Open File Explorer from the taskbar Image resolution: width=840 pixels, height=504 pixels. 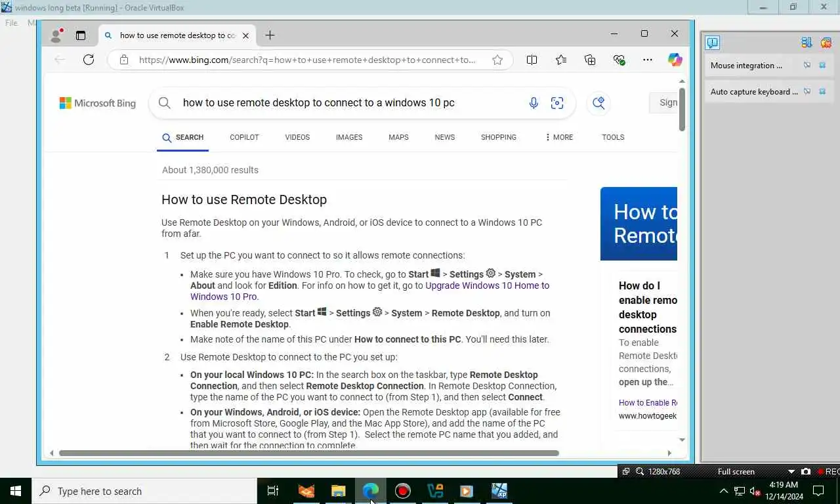point(338,491)
